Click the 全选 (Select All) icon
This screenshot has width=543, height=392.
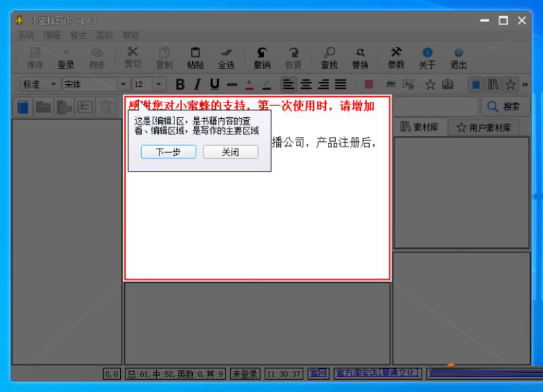tap(226, 58)
